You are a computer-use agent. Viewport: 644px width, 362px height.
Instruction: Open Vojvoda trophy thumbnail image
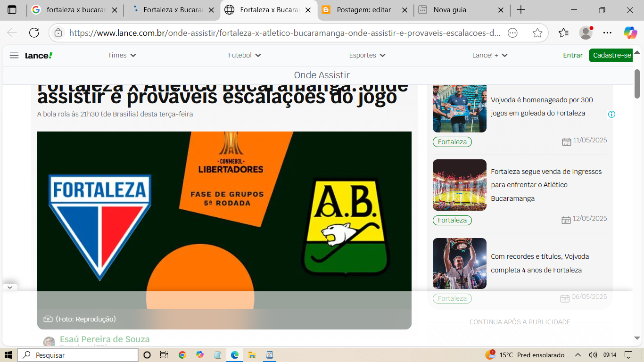[460, 263]
